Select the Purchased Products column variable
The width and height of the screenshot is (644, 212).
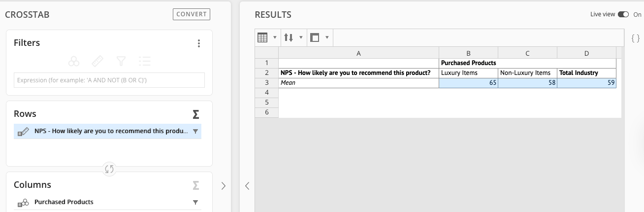click(x=64, y=202)
